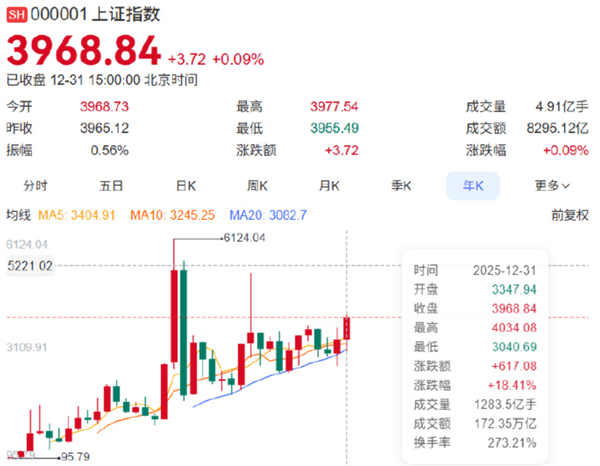Click the tooltip 最低 value 3040.69

tap(514, 347)
